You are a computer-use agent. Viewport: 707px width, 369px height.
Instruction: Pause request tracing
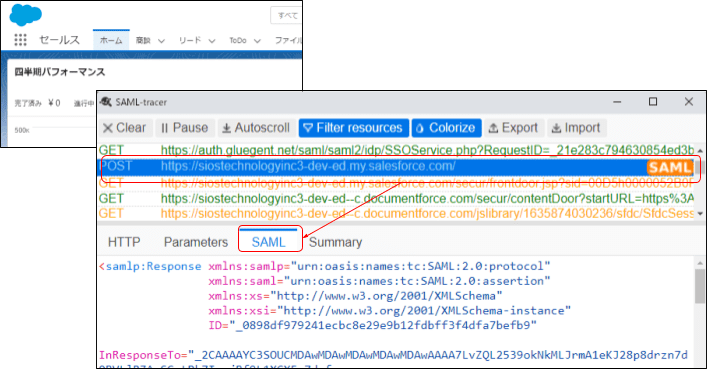tap(184, 128)
